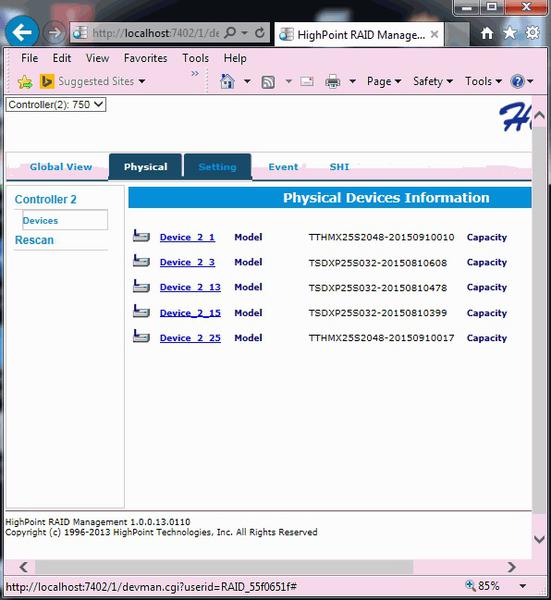Open the 85% zoom level dropdown arrow
The image size is (551, 600).
tap(523, 586)
